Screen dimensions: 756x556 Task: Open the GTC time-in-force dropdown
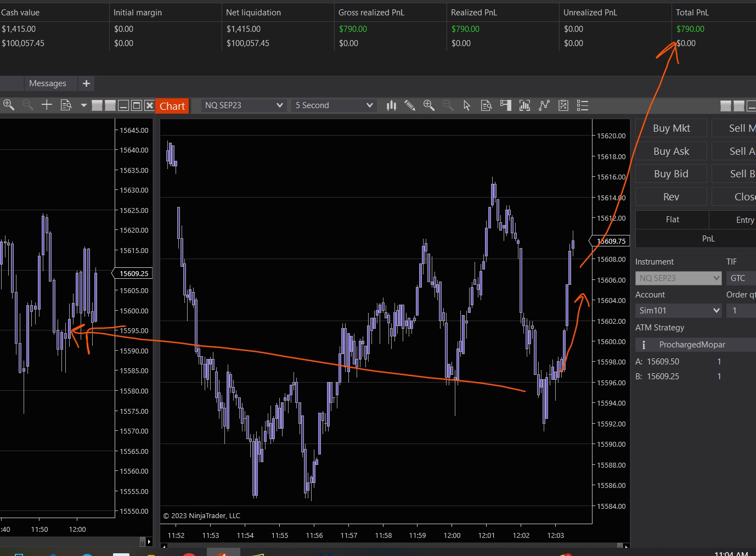741,278
